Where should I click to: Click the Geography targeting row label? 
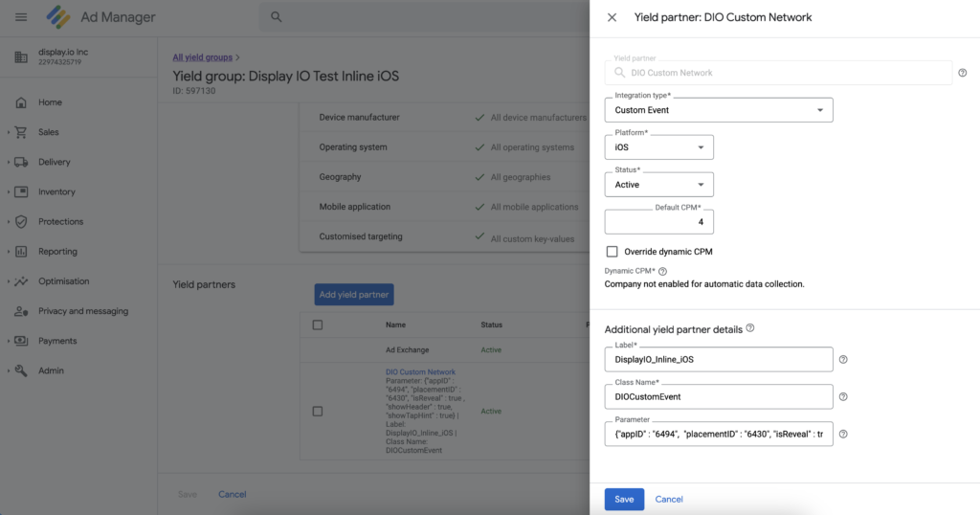(x=340, y=177)
